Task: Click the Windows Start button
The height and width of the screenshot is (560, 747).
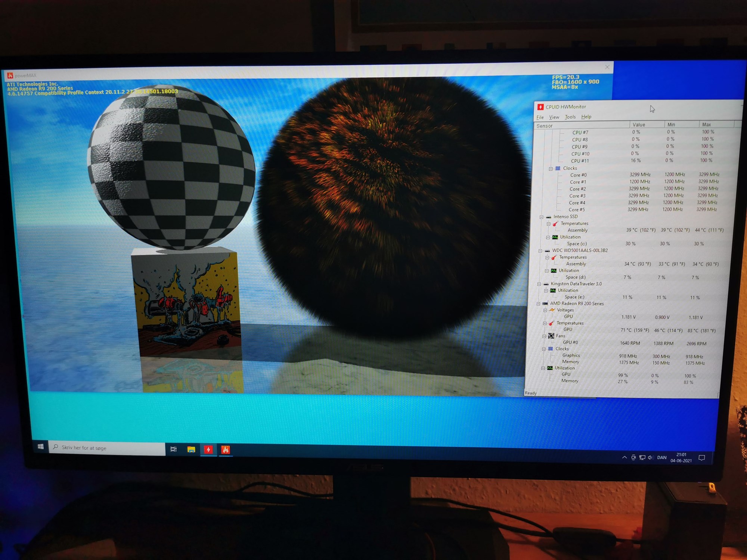Action: [x=41, y=447]
